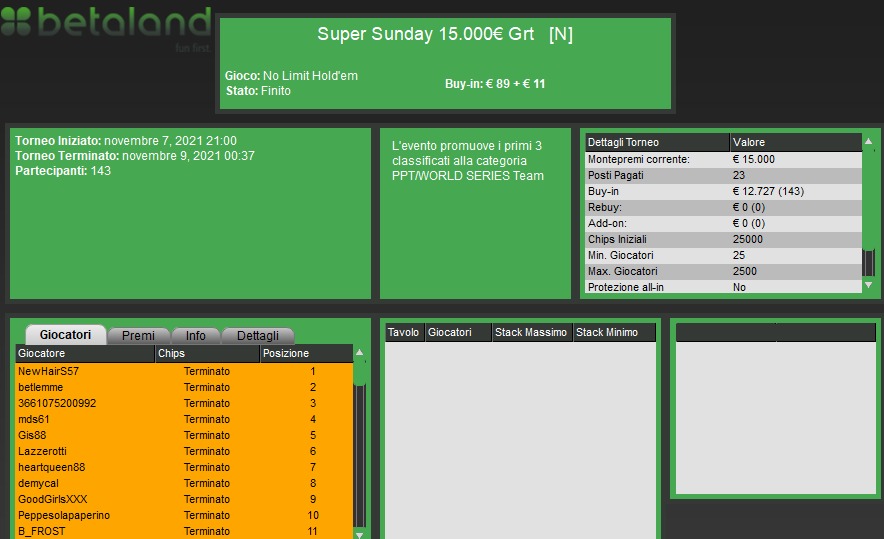Click the Torneo Terminato date line
This screenshot has width=884, height=539.
[x=135, y=156]
